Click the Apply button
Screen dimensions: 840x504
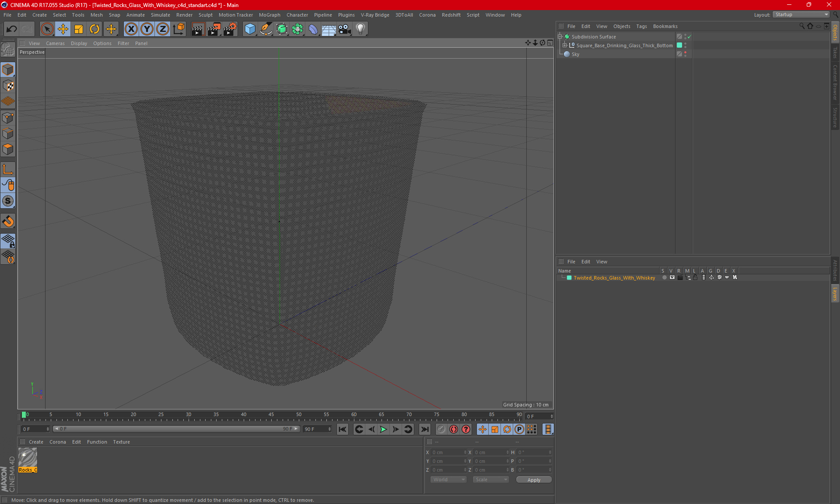point(534,480)
